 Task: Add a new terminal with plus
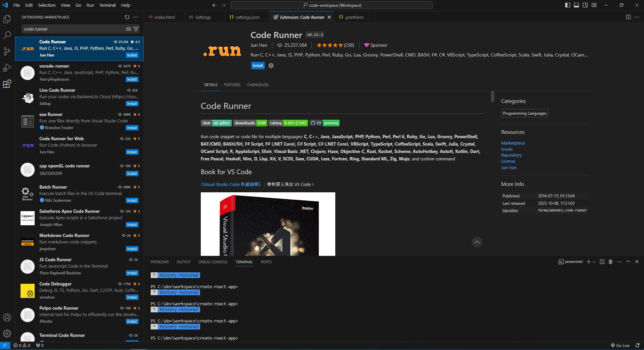589,262
